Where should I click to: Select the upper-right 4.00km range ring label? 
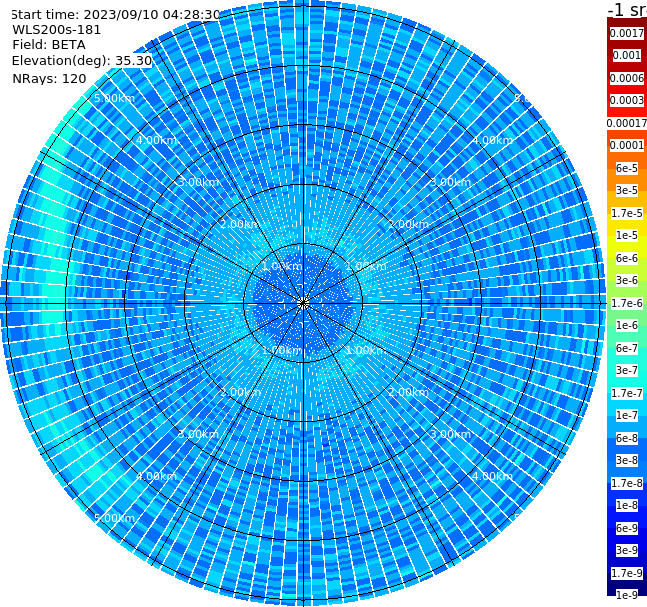point(492,140)
